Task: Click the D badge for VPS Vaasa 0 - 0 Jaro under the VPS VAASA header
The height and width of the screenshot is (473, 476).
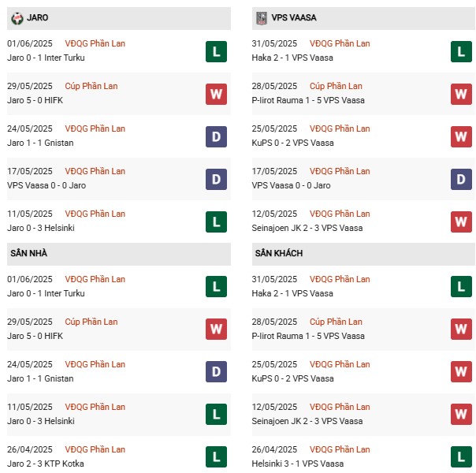Action: click(x=461, y=180)
